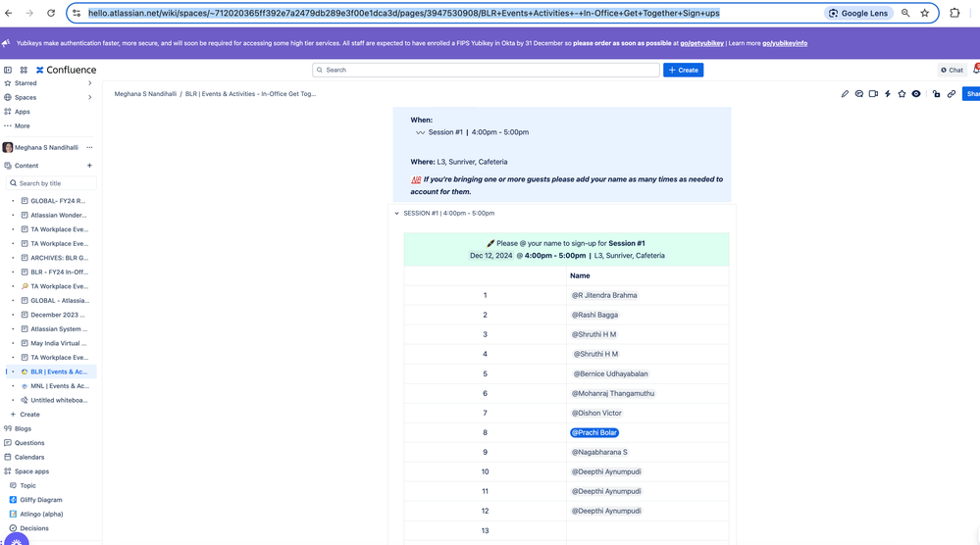
Task: Open the inline comments icon
Action: click(858, 94)
